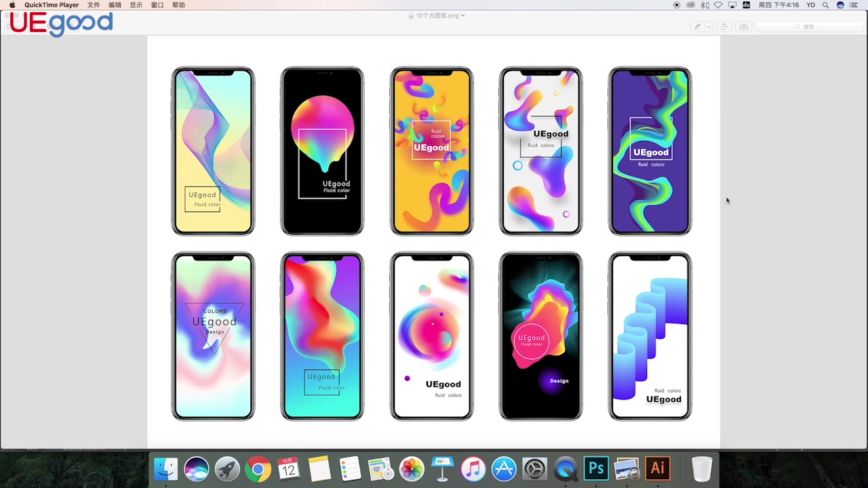
Task: Rotate the image using the rotate toolbar icon
Action: 724,26
